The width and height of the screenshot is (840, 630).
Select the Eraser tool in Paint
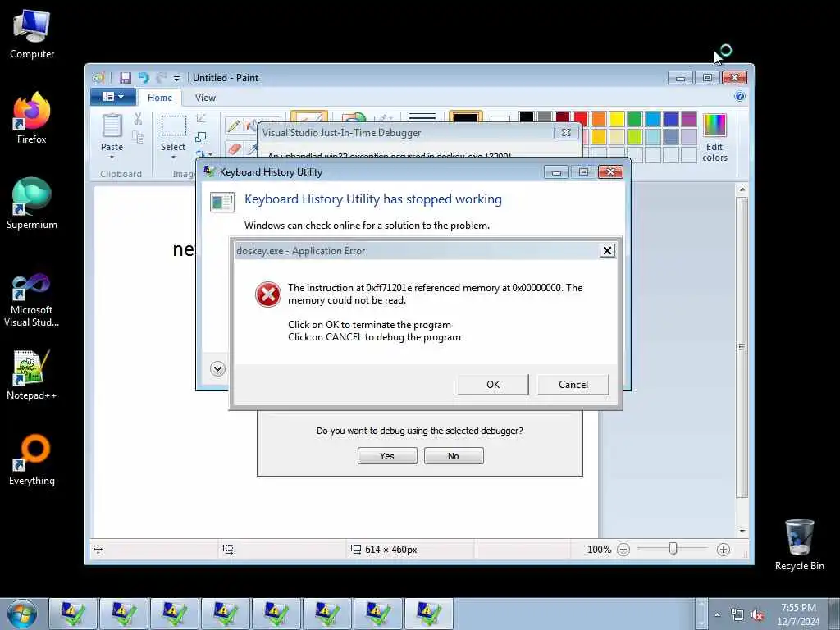(x=234, y=148)
